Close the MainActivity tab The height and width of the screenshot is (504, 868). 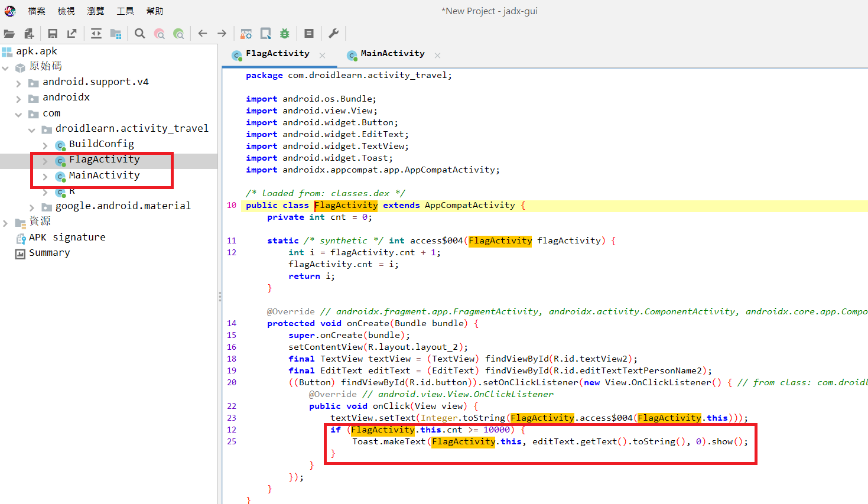coord(437,56)
